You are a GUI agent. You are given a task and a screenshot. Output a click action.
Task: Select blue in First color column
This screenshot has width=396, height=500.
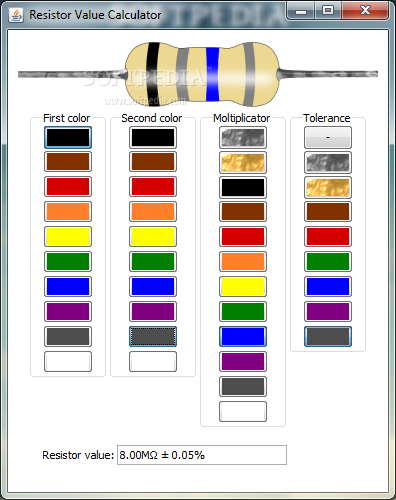coord(68,287)
